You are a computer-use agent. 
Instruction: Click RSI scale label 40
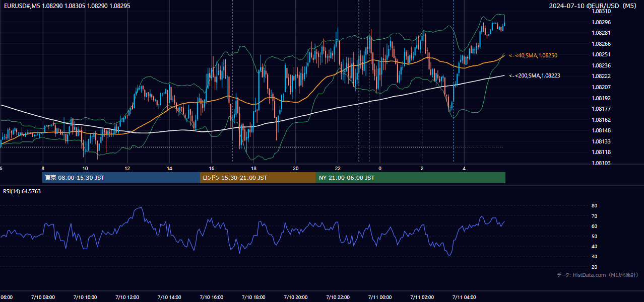[x=594, y=247]
